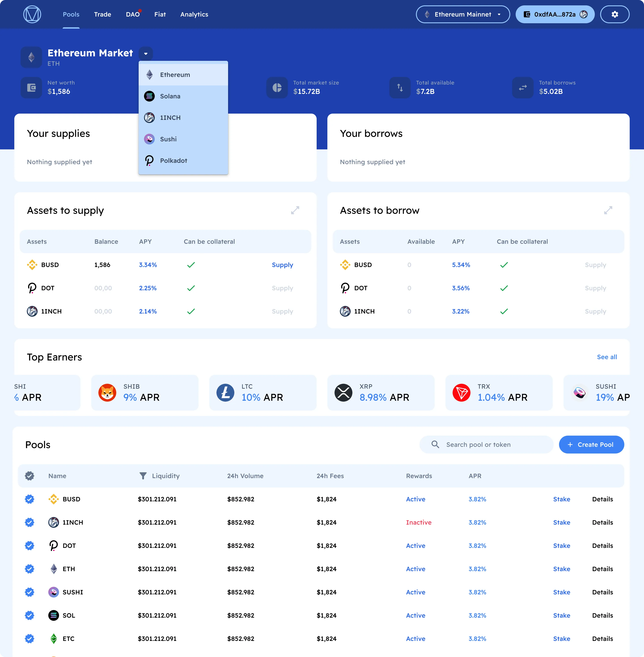Open the Trade tab
644x657 pixels.
click(x=102, y=14)
